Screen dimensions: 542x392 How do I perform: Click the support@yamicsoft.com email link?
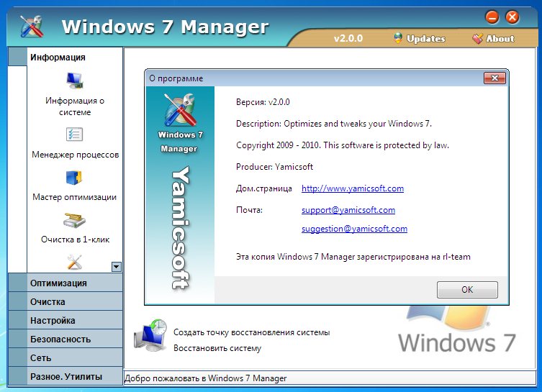[348, 211]
